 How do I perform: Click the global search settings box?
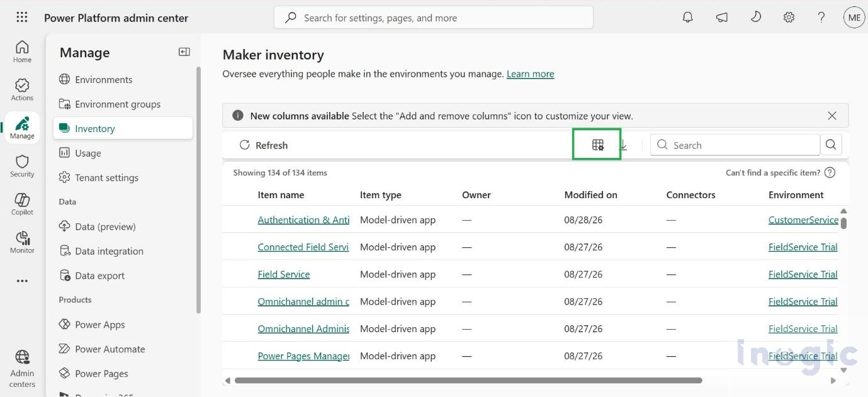pyautogui.click(x=434, y=18)
